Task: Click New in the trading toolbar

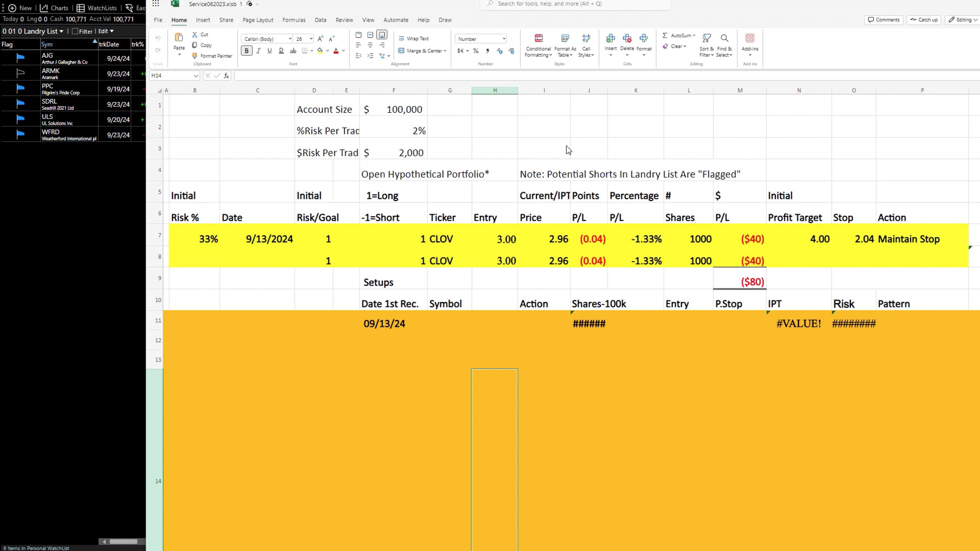Action: 20,8
